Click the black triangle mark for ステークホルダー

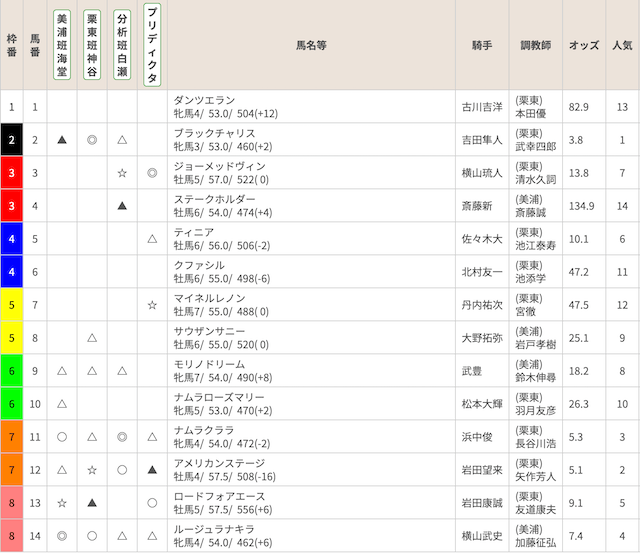pos(122,206)
